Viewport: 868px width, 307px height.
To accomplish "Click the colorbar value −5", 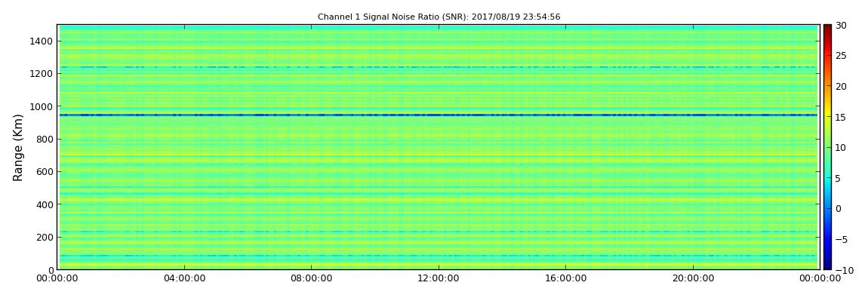I will pyautogui.click(x=841, y=240).
